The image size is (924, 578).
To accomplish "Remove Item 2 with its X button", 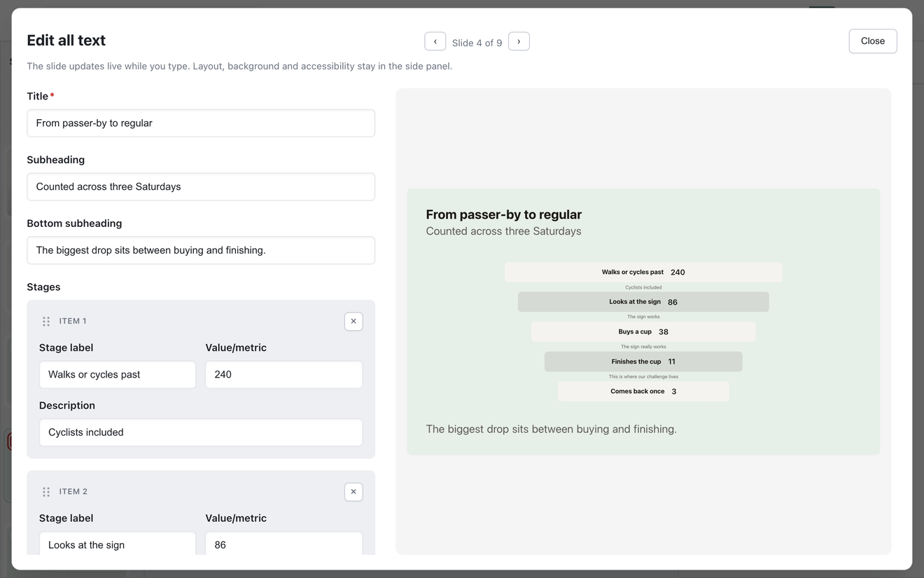I will click(353, 492).
